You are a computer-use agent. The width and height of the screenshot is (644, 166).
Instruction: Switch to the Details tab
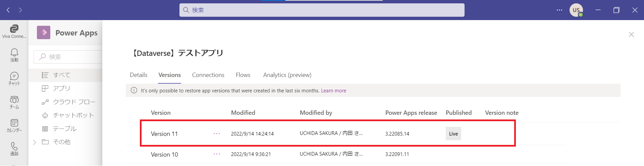point(139,75)
